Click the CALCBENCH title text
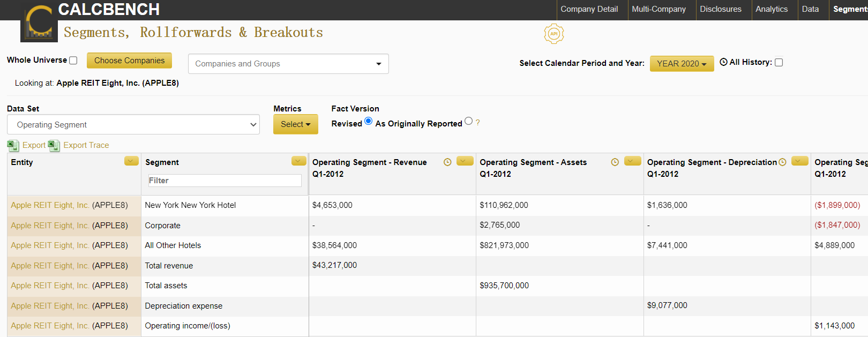The height and width of the screenshot is (337, 868). point(109,9)
